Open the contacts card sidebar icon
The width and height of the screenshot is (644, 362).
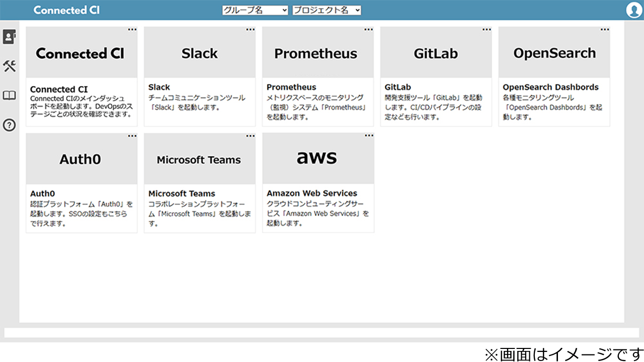[10, 37]
